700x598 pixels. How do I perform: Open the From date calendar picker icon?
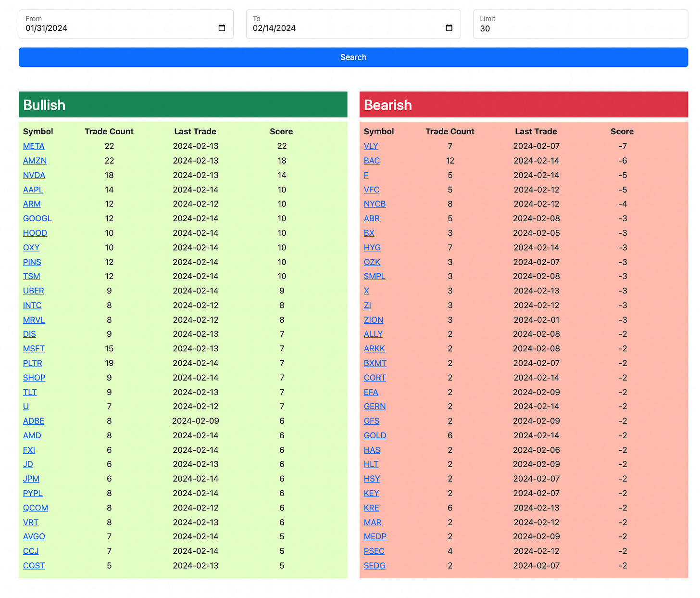pyautogui.click(x=222, y=28)
